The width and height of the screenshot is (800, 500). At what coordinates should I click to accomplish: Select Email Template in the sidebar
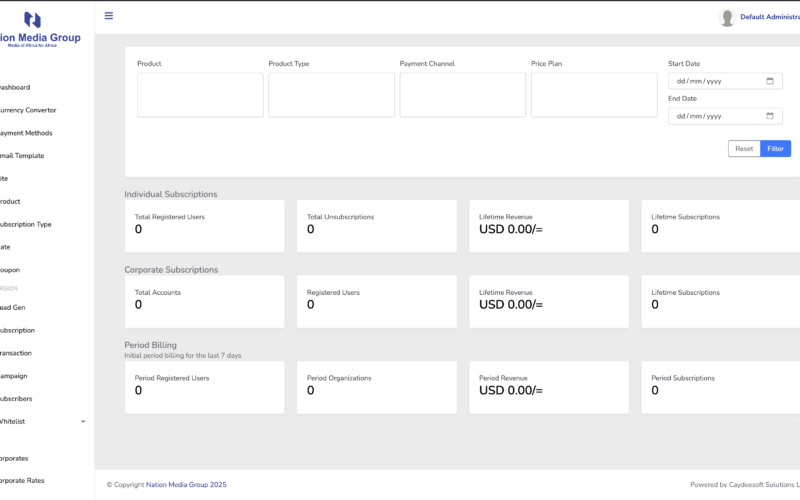pyautogui.click(x=22, y=156)
